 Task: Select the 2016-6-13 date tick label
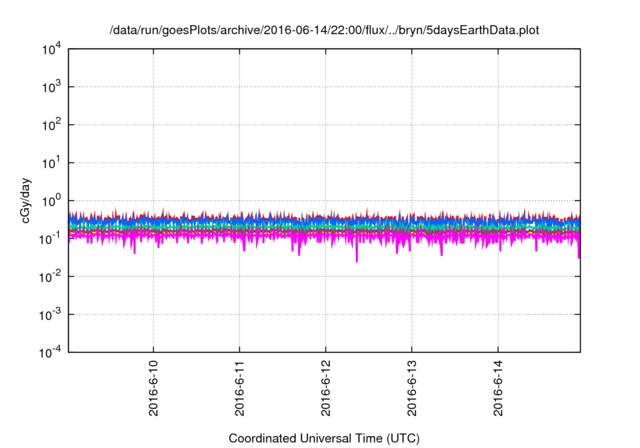point(412,388)
